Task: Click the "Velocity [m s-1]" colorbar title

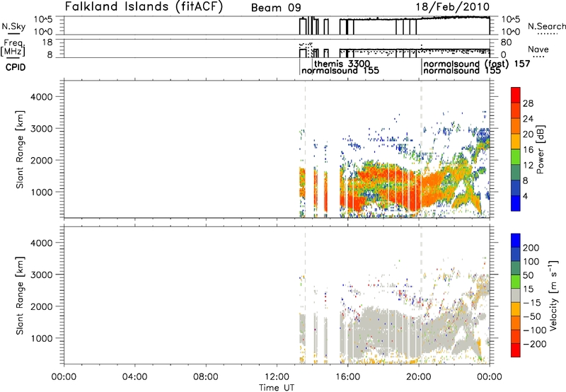Action: pyautogui.click(x=553, y=295)
